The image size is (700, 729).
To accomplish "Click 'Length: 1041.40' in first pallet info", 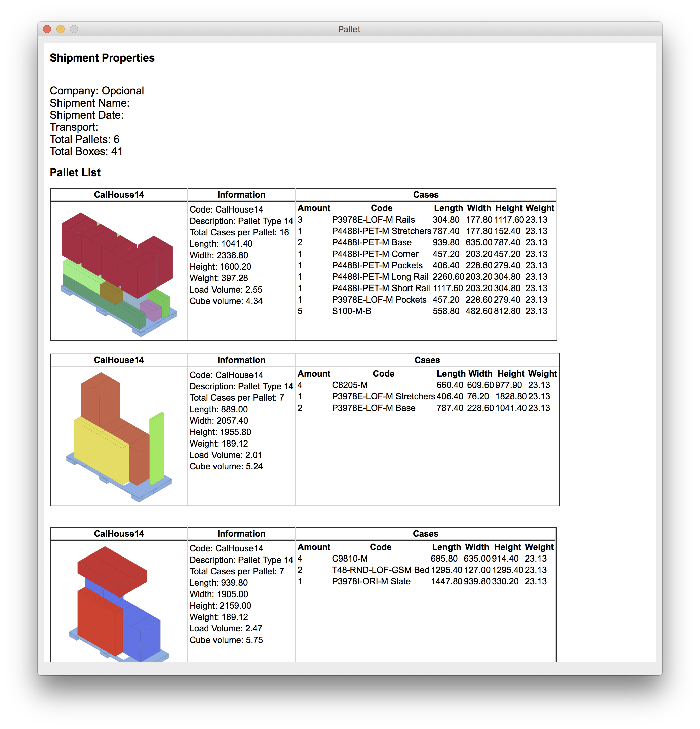I will point(221,244).
